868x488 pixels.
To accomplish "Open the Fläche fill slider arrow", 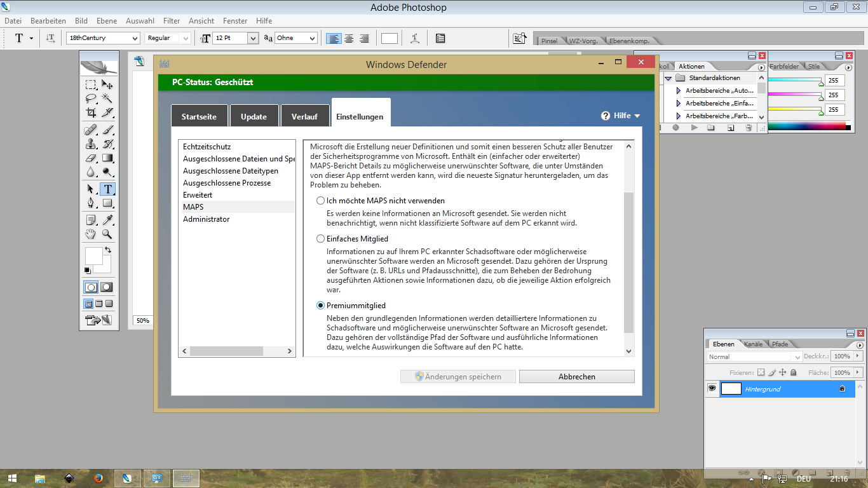I will 858,372.
